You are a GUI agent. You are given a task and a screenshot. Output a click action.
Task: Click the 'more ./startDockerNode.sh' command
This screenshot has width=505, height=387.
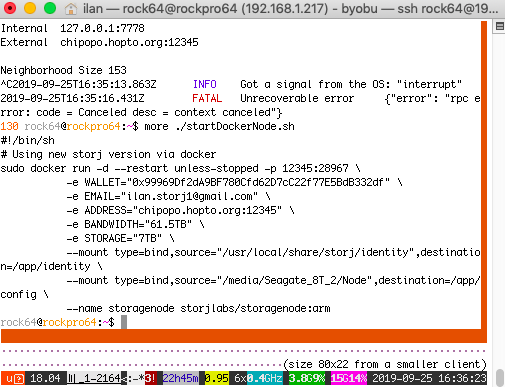[219, 126]
